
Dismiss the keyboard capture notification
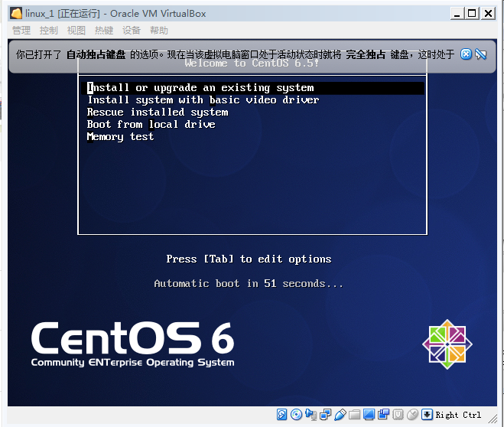tap(466, 54)
